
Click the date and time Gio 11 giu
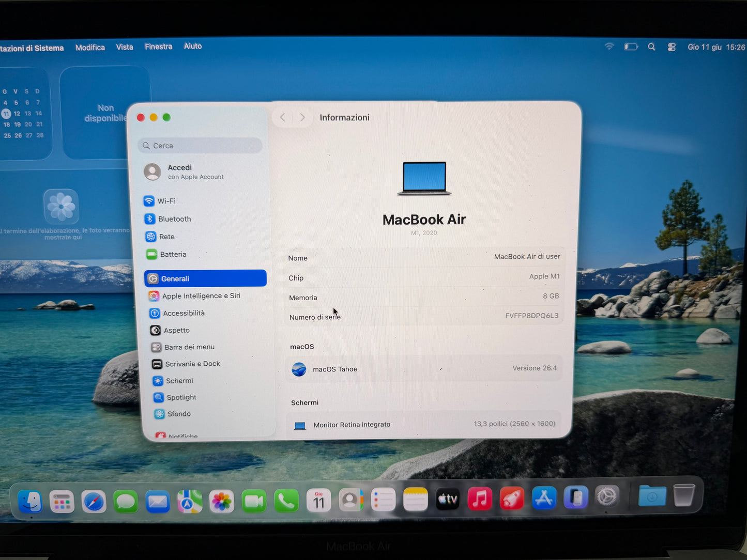tap(716, 47)
